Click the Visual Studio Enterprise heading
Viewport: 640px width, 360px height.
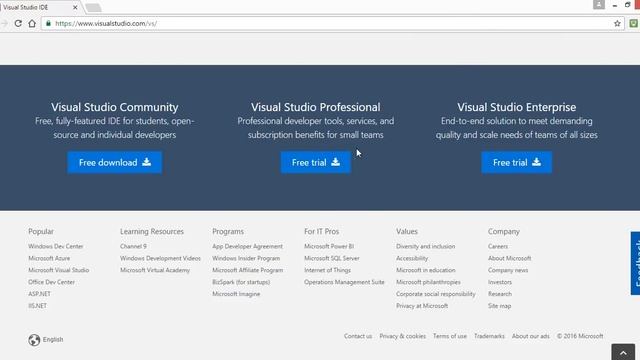516,107
